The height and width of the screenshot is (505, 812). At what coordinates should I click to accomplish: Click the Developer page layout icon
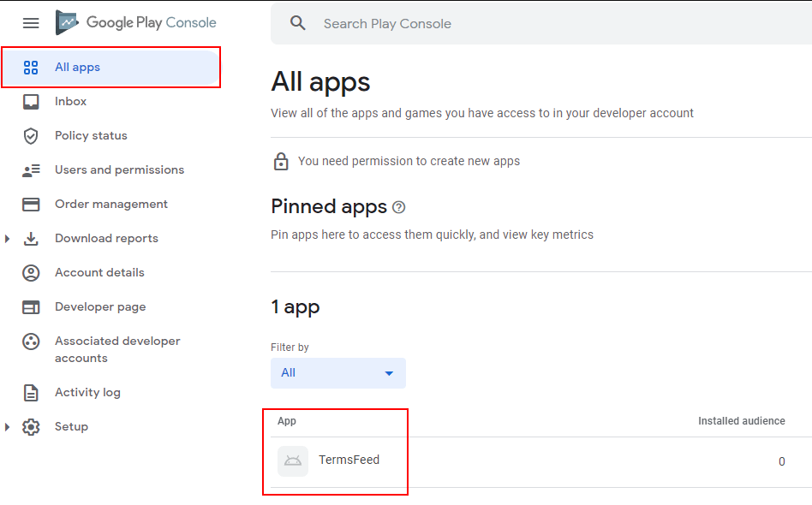click(x=31, y=307)
